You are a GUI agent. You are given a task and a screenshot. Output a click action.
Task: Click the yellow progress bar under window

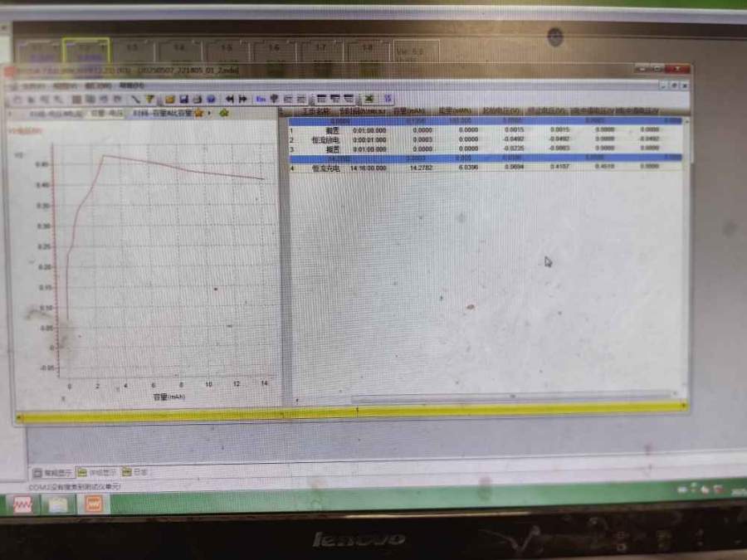353,411
